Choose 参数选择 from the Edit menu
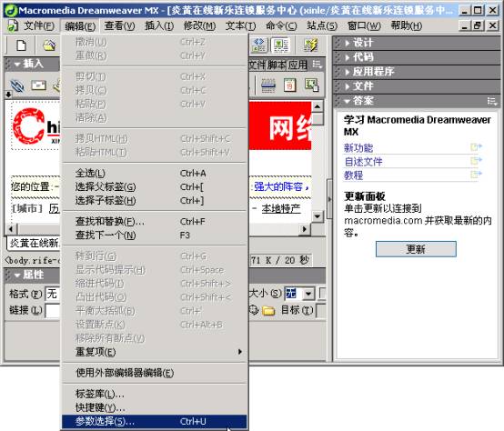504x431 pixels. coord(155,421)
